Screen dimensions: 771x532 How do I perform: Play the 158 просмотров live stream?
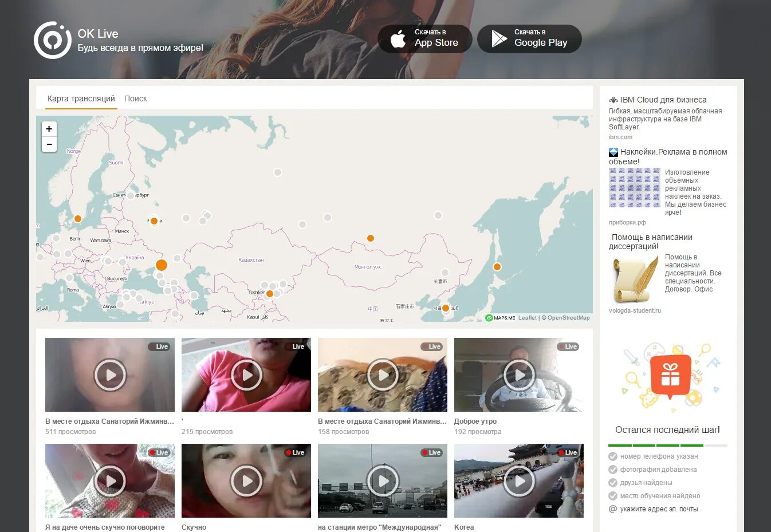click(383, 375)
